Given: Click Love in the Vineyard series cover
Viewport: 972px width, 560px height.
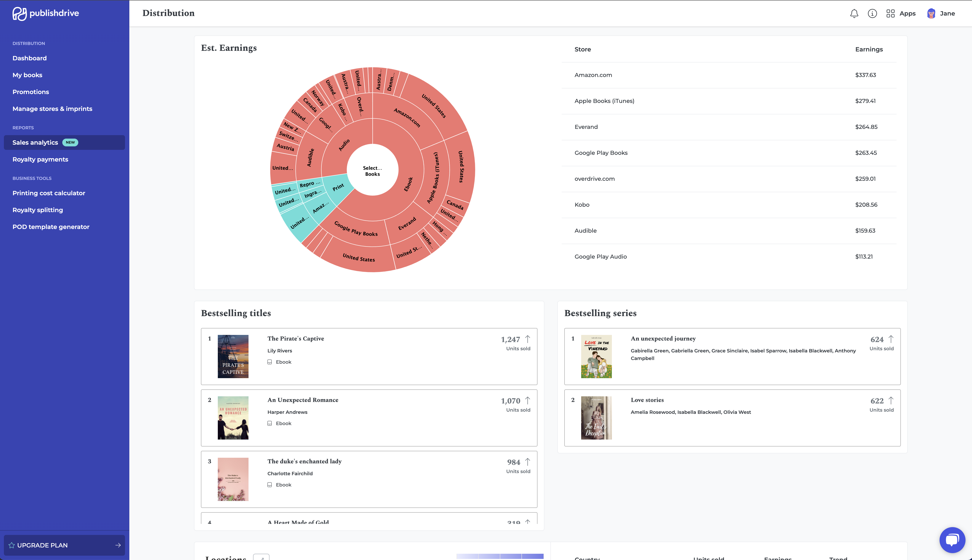Looking at the screenshot, I should (x=596, y=357).
